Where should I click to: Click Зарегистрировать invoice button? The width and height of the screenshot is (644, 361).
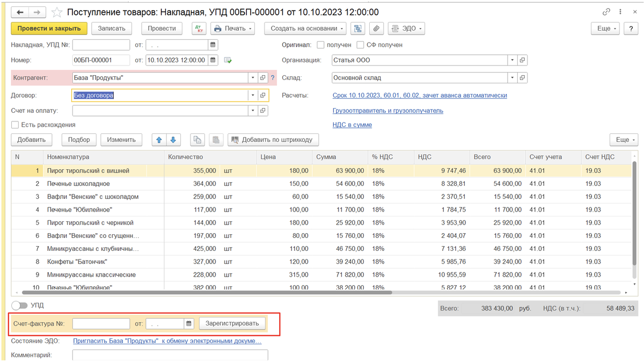[232, 323]
